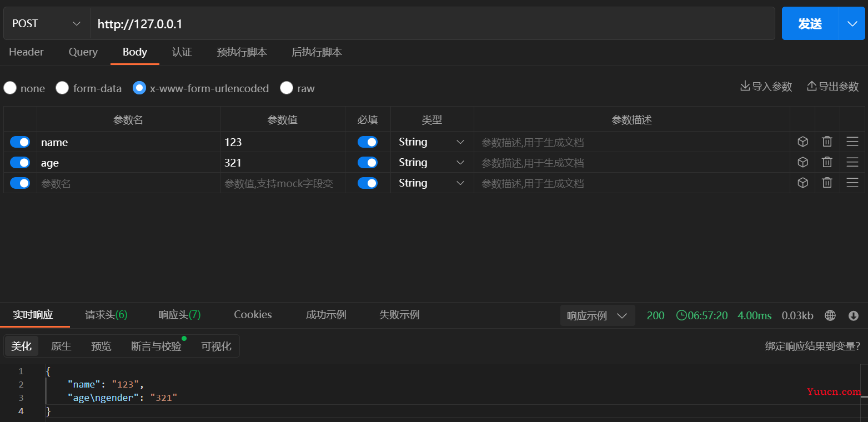Select the 原生 response view
This screenshot has height=422, width=868.
[61, 346]
